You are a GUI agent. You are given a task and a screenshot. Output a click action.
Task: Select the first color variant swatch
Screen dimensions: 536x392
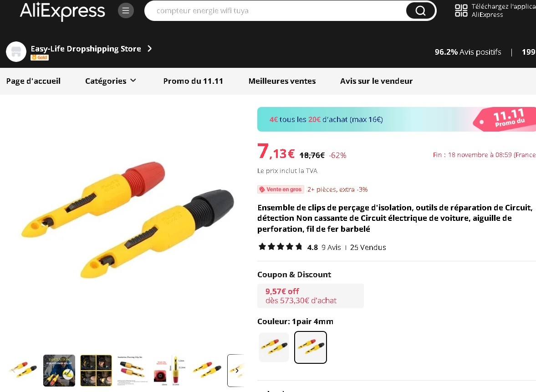point(274,347)
